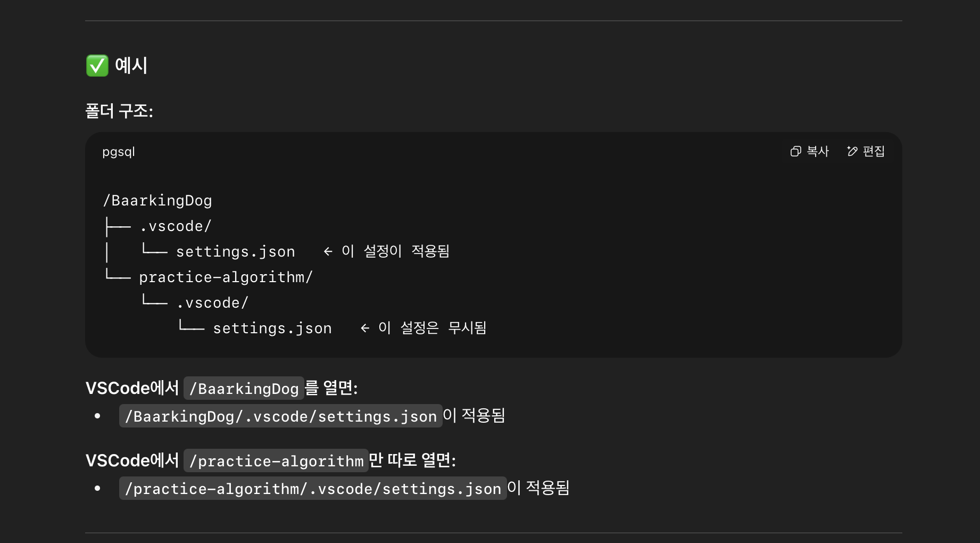Click the green checkmark emoji beside 예시
Screen dimensions: 980x543
pyautogui.click(x=97, y=65)
